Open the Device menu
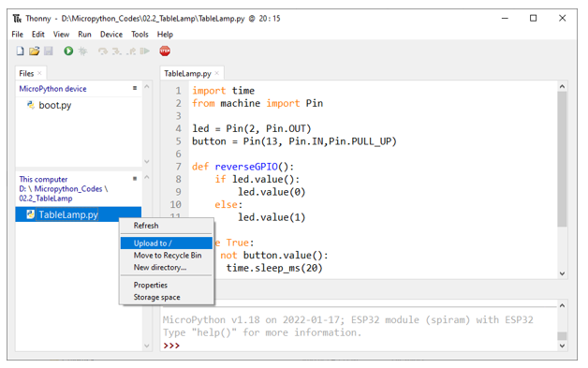588x368 pixels. pos(111,34)
